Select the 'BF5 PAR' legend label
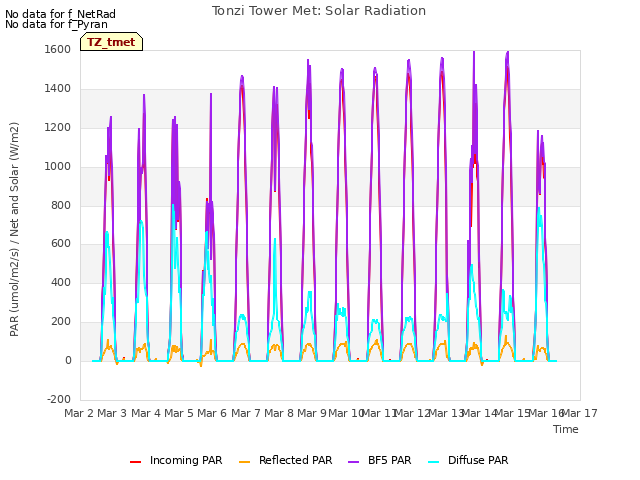This screenshot has height=480, width=640. [x=389, y=460]
